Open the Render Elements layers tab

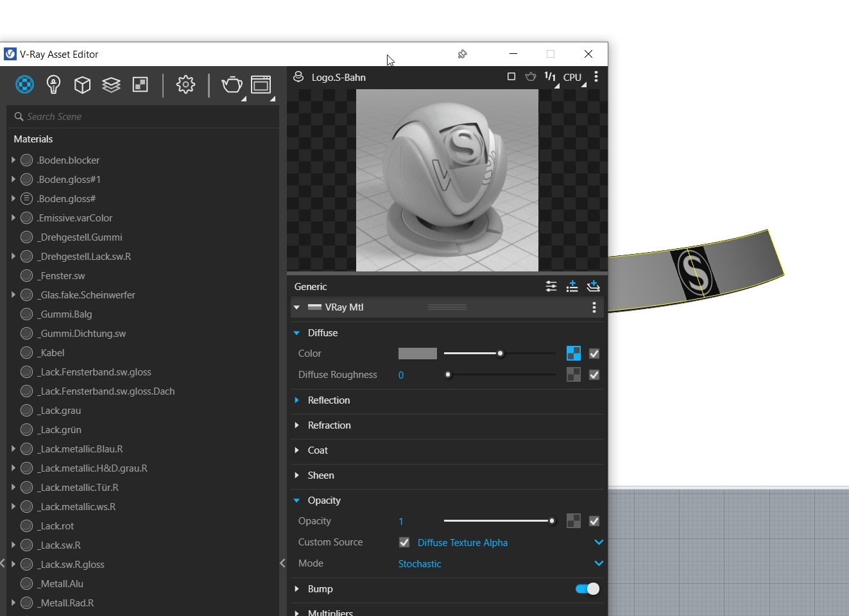pyautogui.click(x=111, y=85)
